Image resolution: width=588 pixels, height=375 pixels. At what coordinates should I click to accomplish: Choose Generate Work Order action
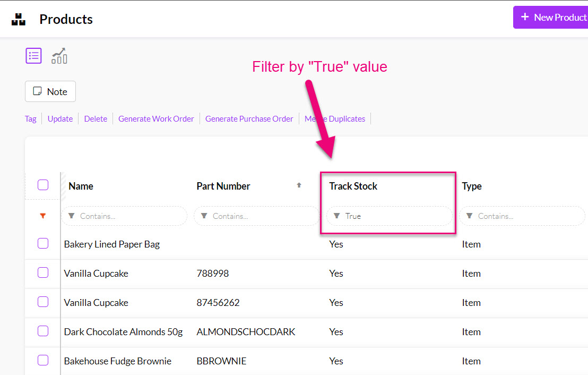[156, 119]
